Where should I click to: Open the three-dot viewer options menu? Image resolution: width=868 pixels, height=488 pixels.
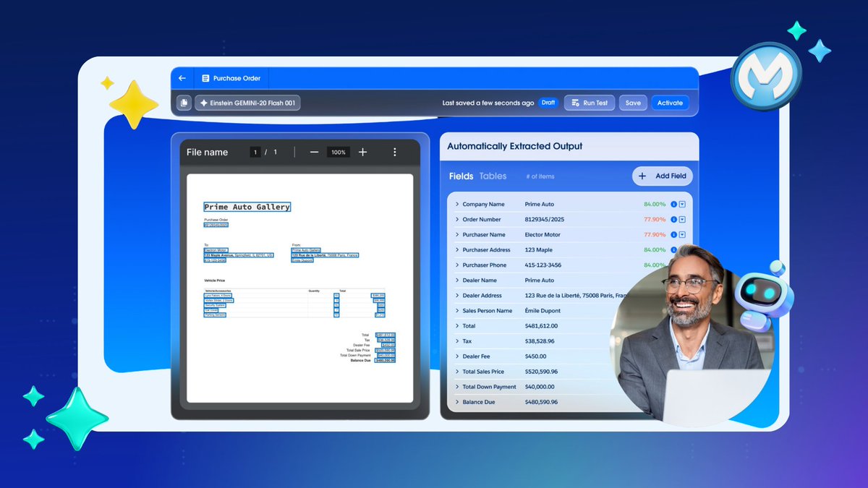[x=395, y=152]
